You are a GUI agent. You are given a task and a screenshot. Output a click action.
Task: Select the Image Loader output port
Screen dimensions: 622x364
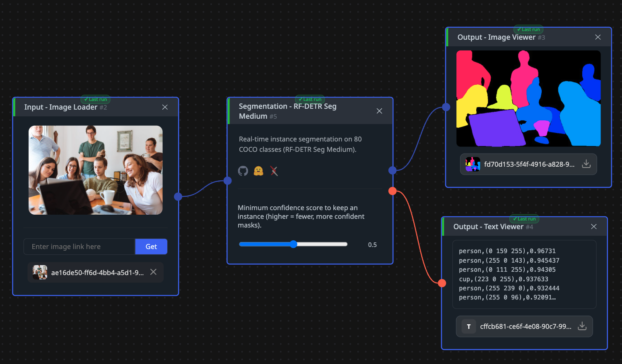178,196
